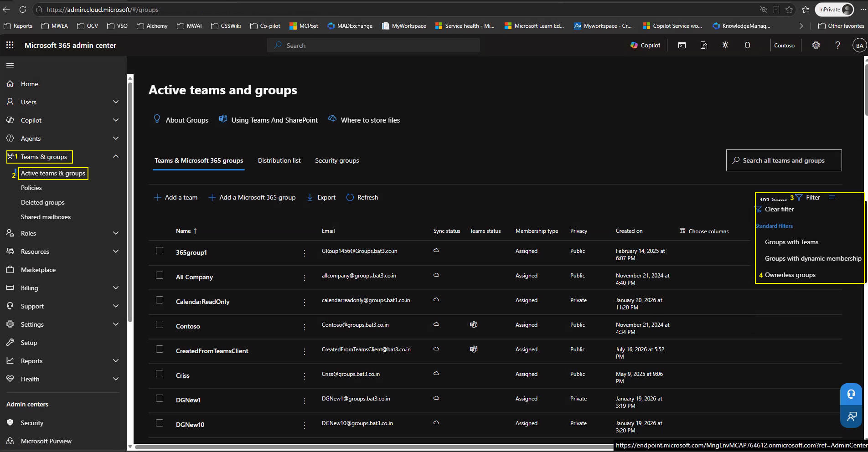Expand the Copilot navigation section
The width and height of the screenshot is (868, 452).
click(x=116, y=120)
